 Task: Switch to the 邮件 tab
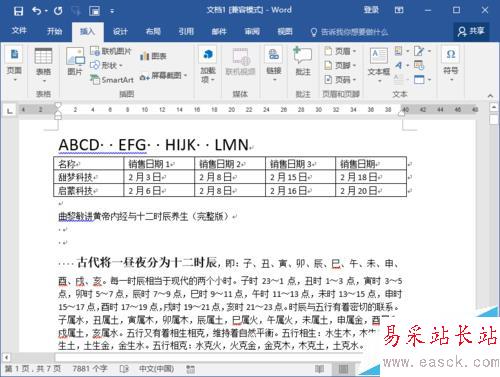click(x=219, y=32)
